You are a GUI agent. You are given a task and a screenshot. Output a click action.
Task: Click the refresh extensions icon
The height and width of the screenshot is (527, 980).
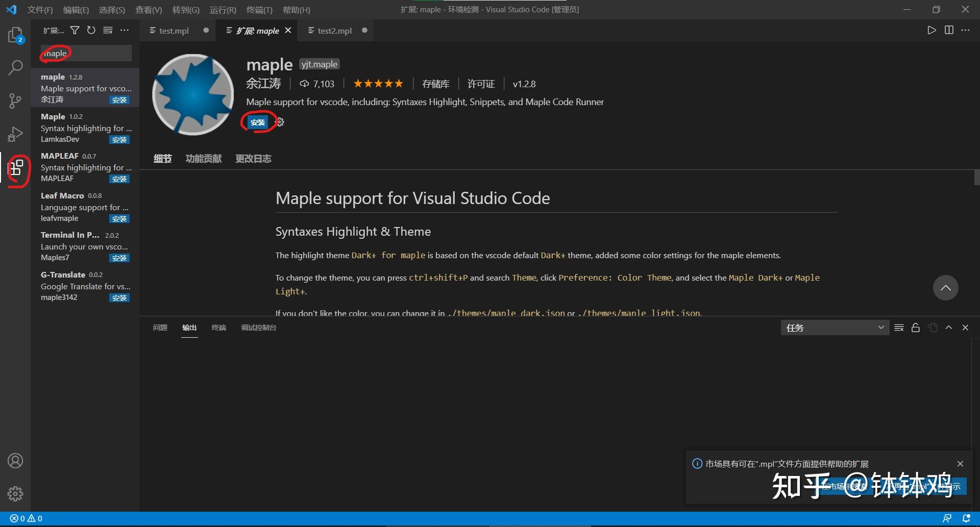point(91,30)
